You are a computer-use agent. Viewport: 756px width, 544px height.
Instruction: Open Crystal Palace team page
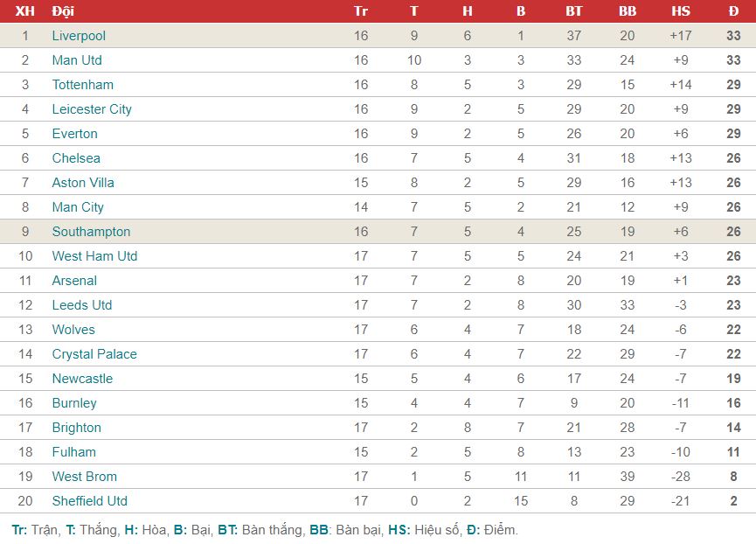coord(94,354)
